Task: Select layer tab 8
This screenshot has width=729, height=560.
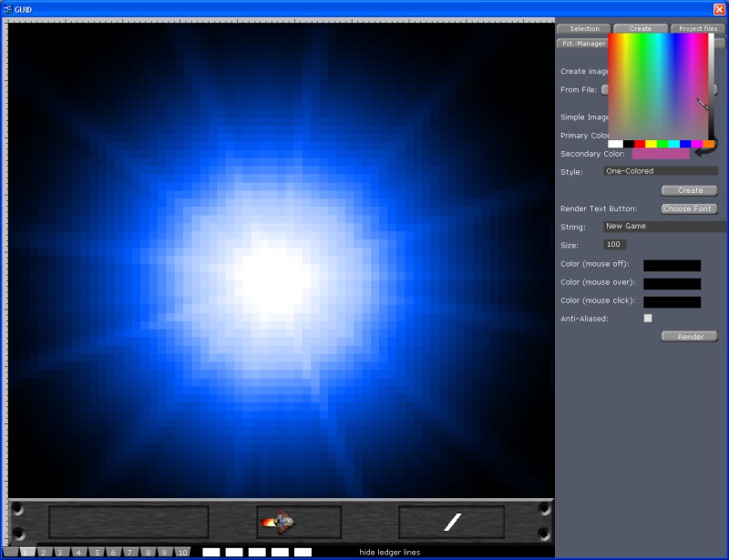Action: [x=148, y=552]
